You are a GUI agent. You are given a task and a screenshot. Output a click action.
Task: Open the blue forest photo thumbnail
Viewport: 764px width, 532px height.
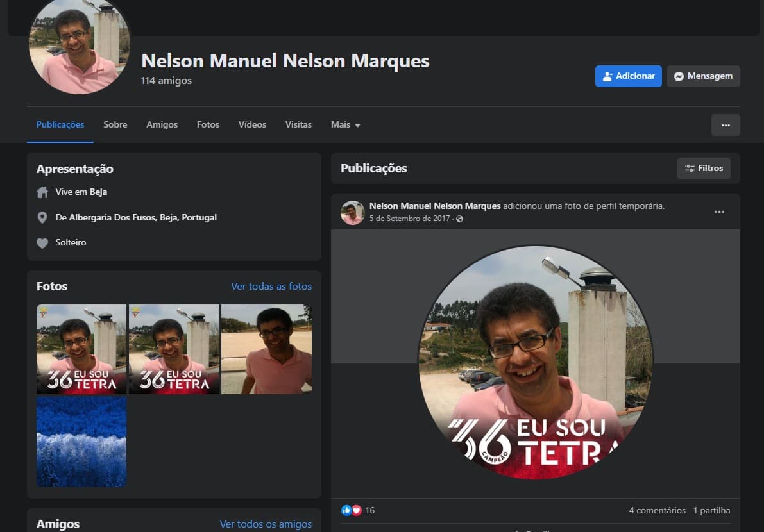pos(81,442)
